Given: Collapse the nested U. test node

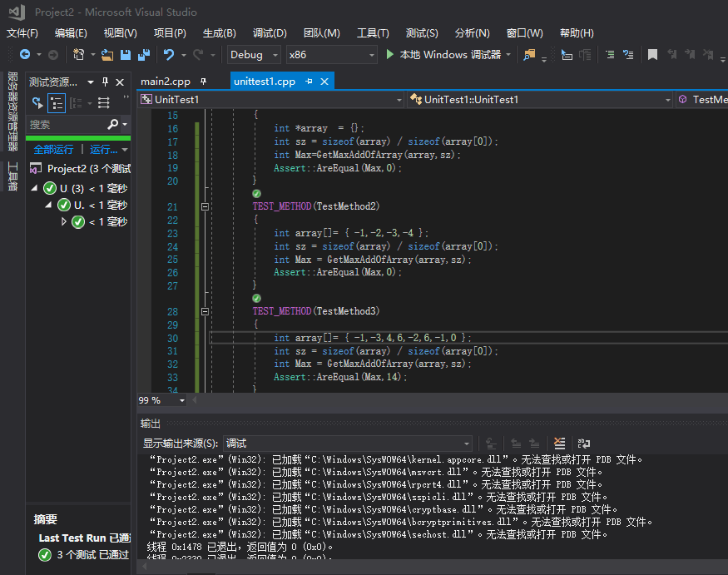Looking at the screenshot, I should tap(48, 205).
